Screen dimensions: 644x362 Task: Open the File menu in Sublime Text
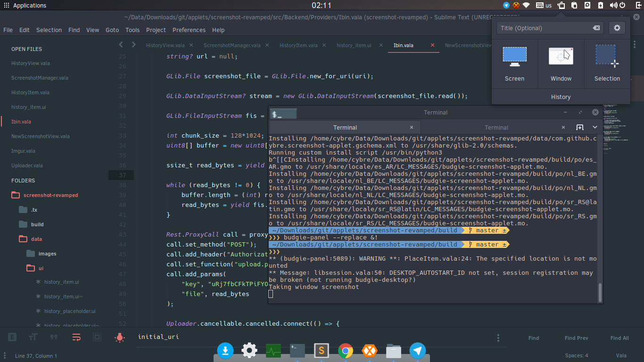[8, 30]
